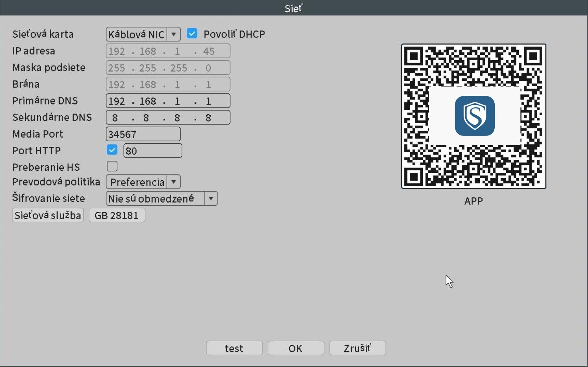Click the Primárne DNS label
Screen dimensions: 588x367
pos(45,100)
